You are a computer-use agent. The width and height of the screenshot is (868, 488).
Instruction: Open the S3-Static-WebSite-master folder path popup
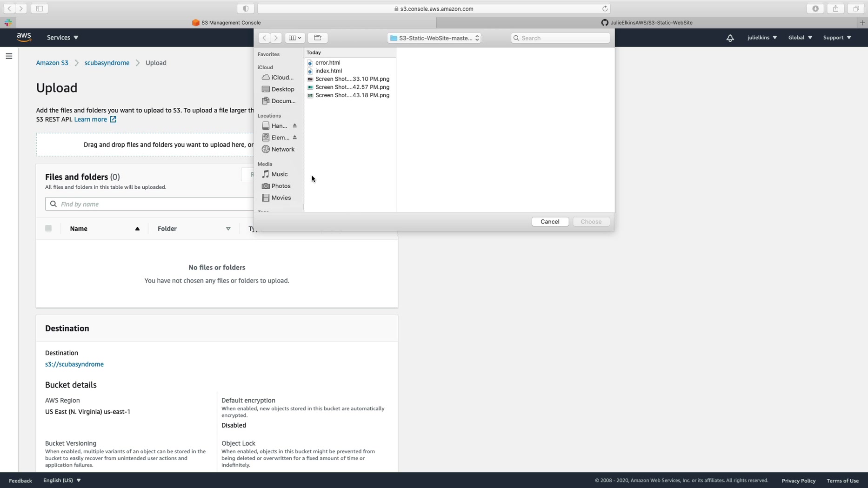[434, 38]
